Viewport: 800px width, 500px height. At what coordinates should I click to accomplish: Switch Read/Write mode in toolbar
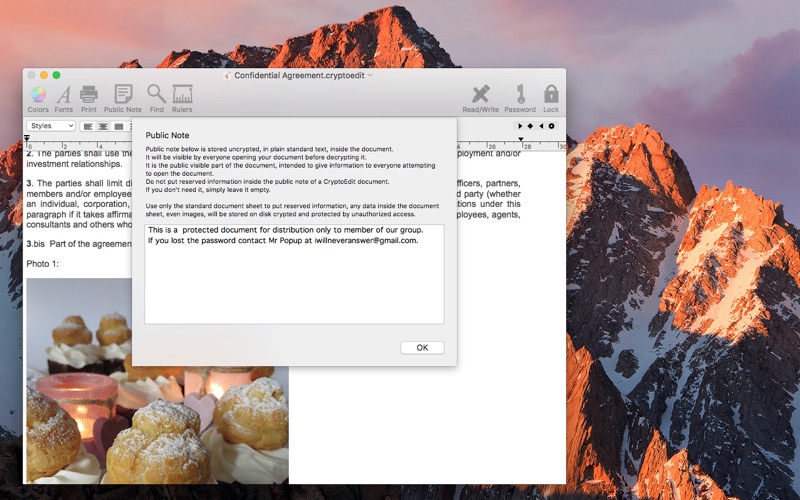pos(480,96)
